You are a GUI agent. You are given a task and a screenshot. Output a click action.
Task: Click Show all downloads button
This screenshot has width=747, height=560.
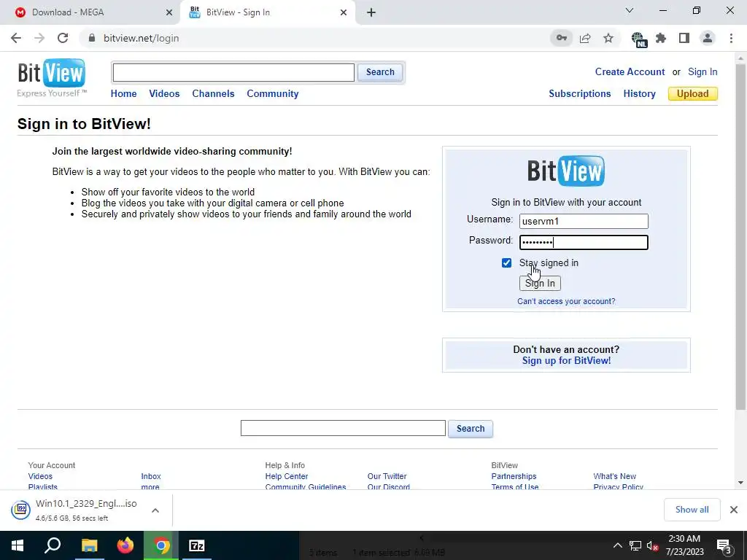692,510
